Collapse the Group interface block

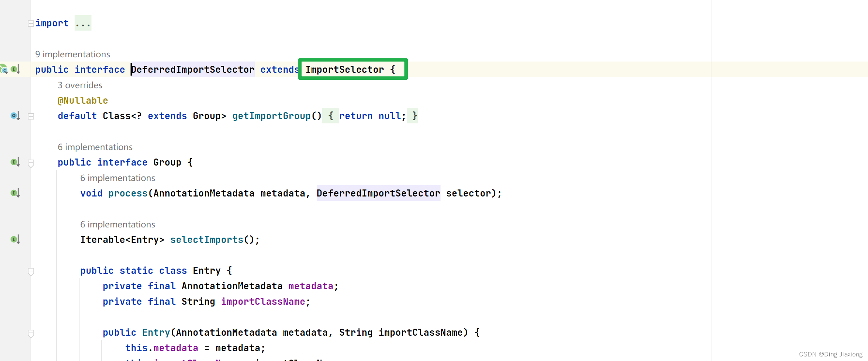(x=31, y=163)
